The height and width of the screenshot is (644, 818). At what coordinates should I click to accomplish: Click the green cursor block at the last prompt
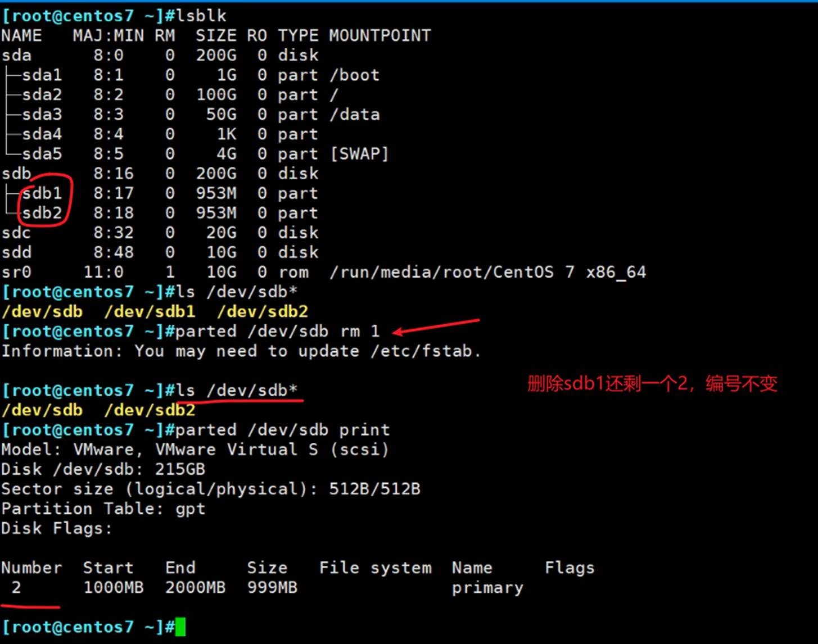click(180, 627)
